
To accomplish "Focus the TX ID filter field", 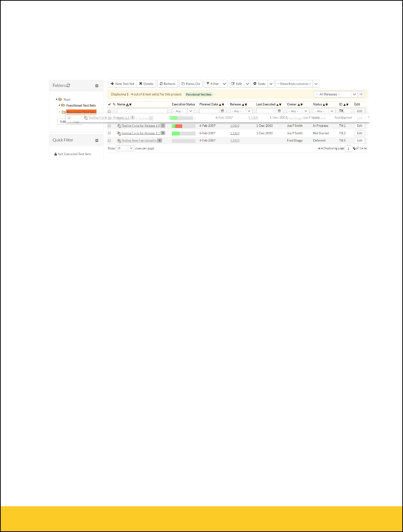I will pos(347,111).
